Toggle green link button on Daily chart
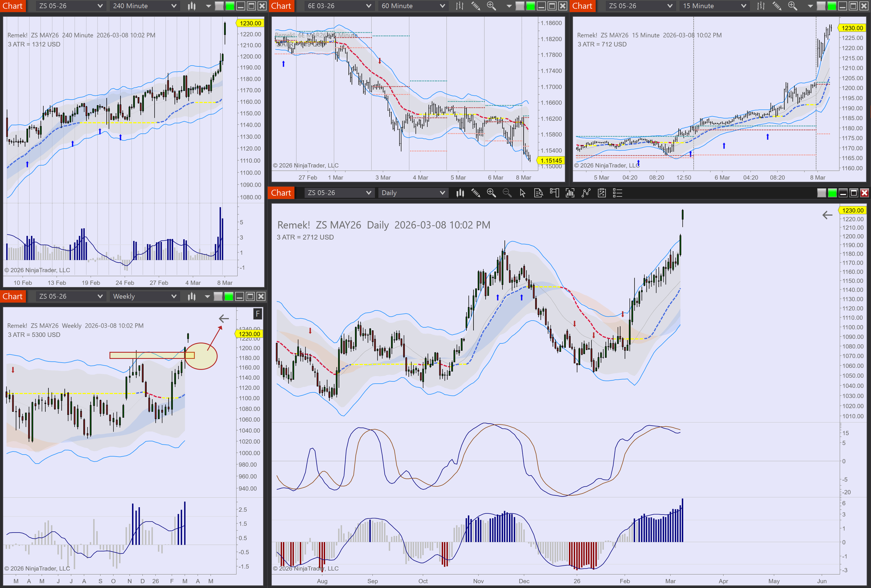The image size is (871, 588). click(832, 193)
